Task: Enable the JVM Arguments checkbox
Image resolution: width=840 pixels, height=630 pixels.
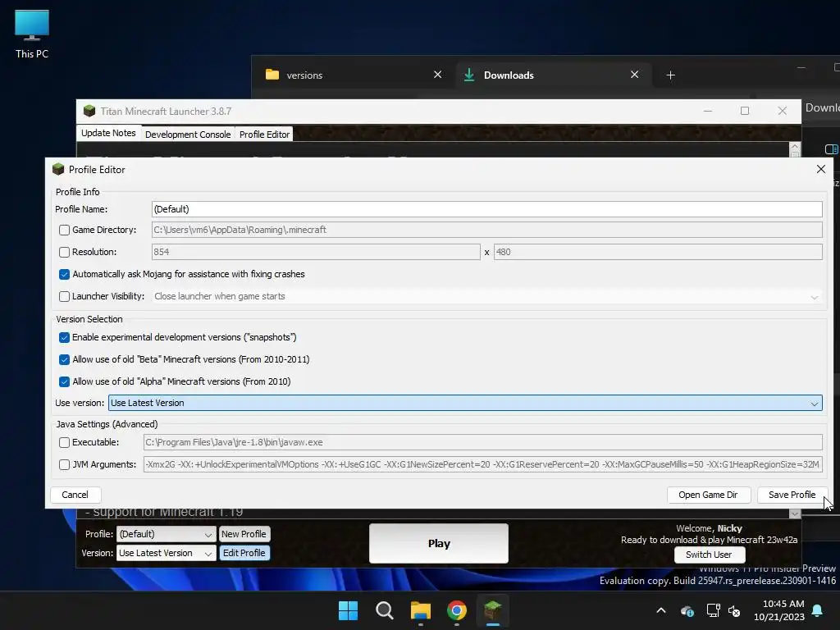Action: [64, 464]
